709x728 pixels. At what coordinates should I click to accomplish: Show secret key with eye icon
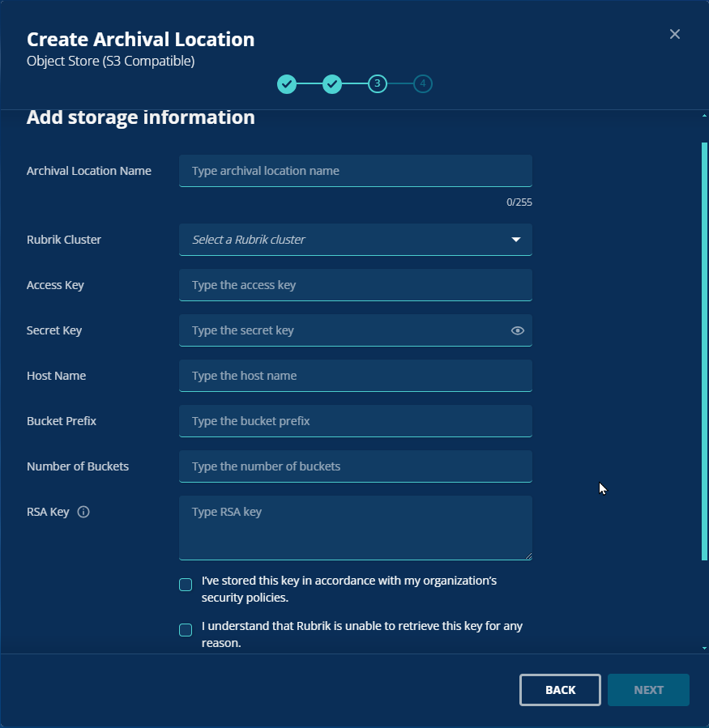coord(518,330)
